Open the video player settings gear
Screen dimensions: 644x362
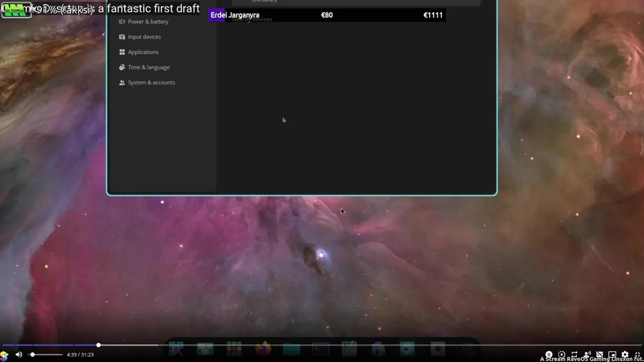[x=625, y=354]
